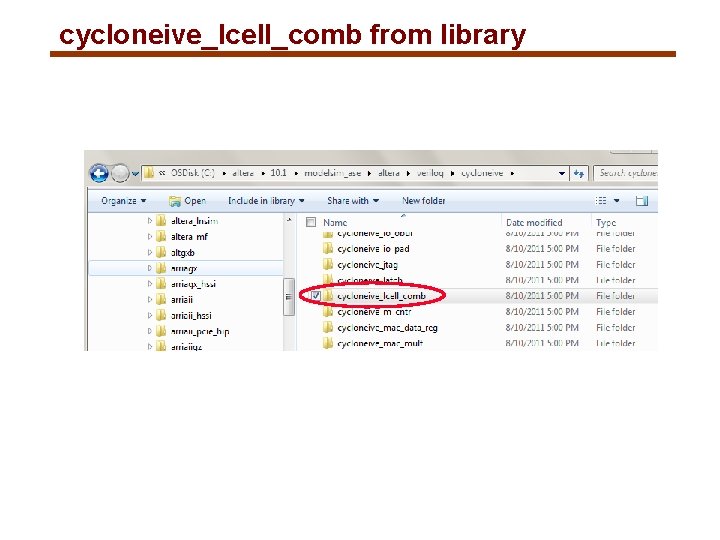Image resolution: width=720 pixels, height=540 pixels.
Task: Click the altgxb folder icon in tree
Action: tap(161, 253)
